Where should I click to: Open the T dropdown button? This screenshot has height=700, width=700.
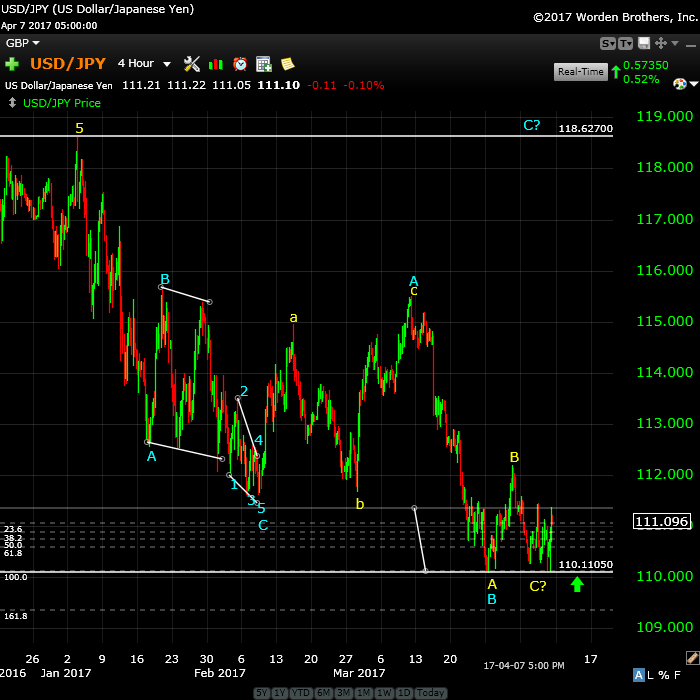(x=625, y=43)
